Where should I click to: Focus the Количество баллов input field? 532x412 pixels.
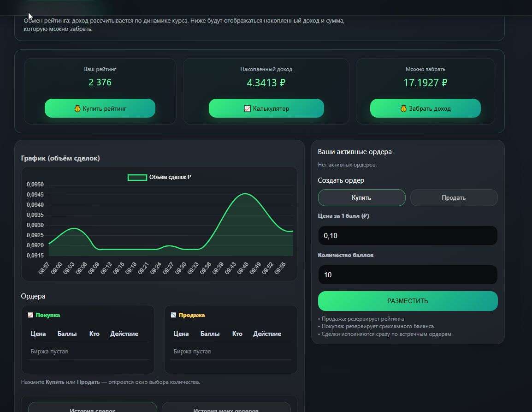click(408, 275)
